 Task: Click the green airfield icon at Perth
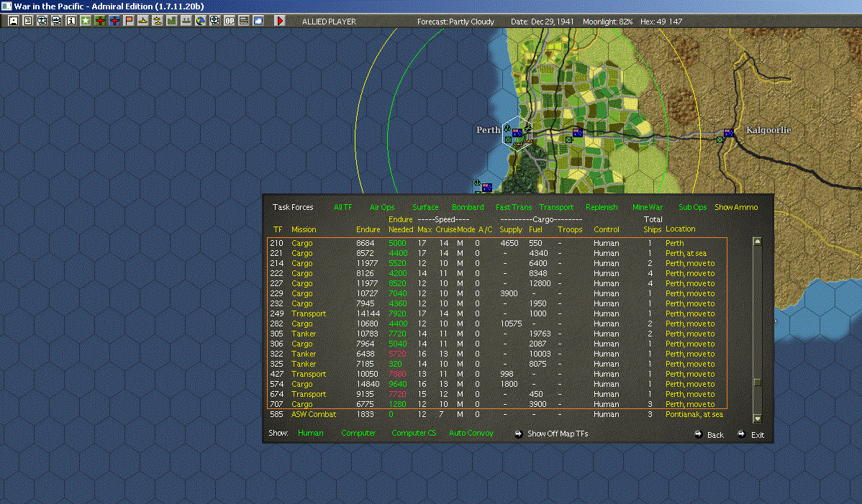click(527, 129)
